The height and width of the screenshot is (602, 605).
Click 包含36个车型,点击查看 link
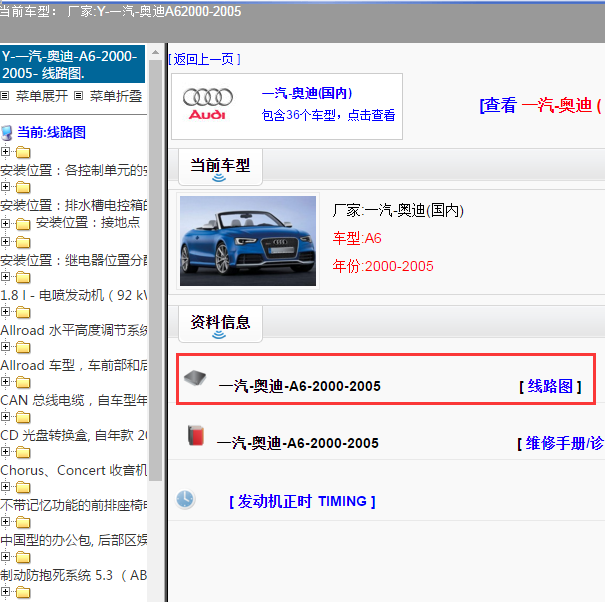[x=328, y=115]
